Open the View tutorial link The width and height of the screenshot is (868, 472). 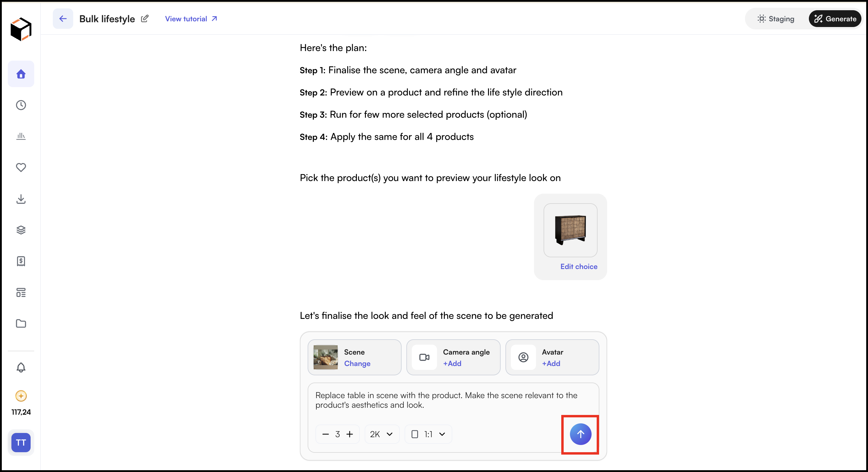click(191, 19)
